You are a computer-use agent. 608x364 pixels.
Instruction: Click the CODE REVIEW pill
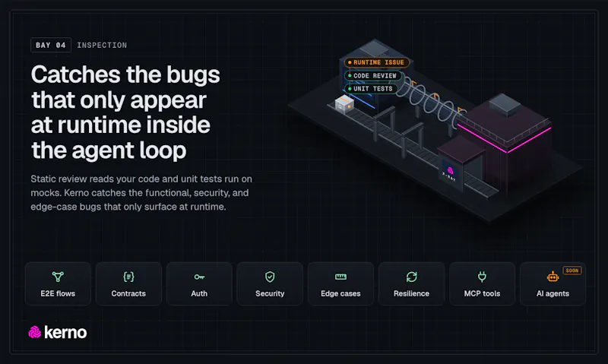[372, 75]
